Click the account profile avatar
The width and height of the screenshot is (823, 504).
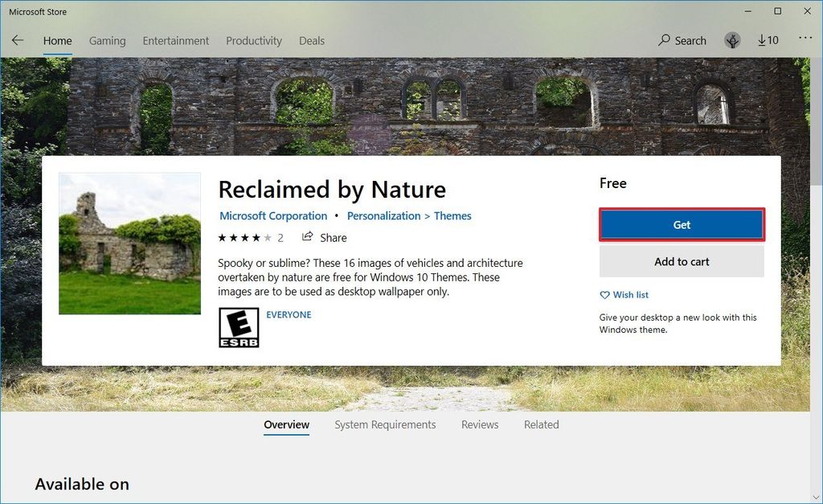(x=732, y=40)
